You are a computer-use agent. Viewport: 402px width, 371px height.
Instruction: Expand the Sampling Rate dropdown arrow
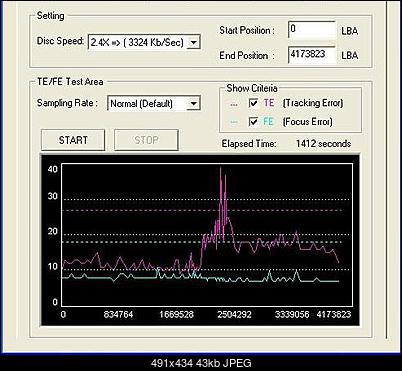tap(193, 103)
